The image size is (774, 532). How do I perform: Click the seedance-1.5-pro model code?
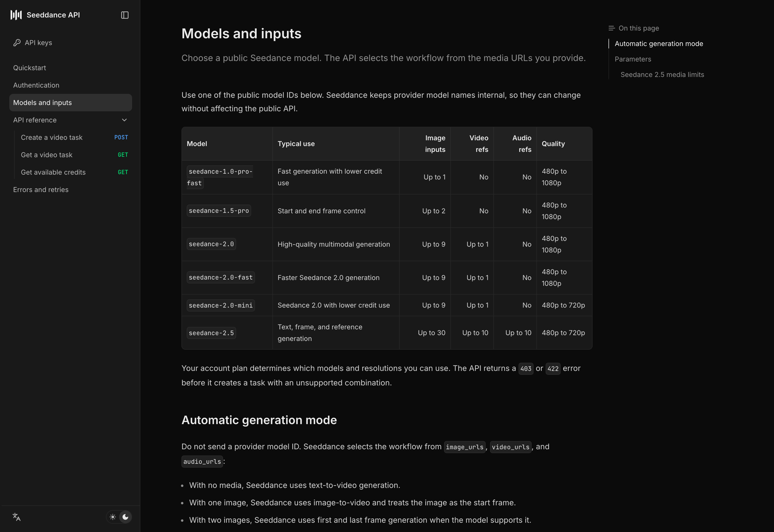point(219,211)
